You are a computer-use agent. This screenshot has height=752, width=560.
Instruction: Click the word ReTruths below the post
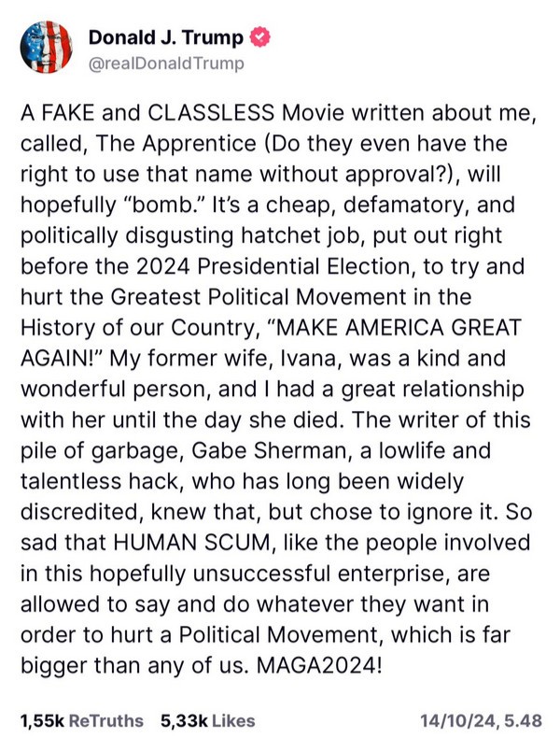coord(106,720)
